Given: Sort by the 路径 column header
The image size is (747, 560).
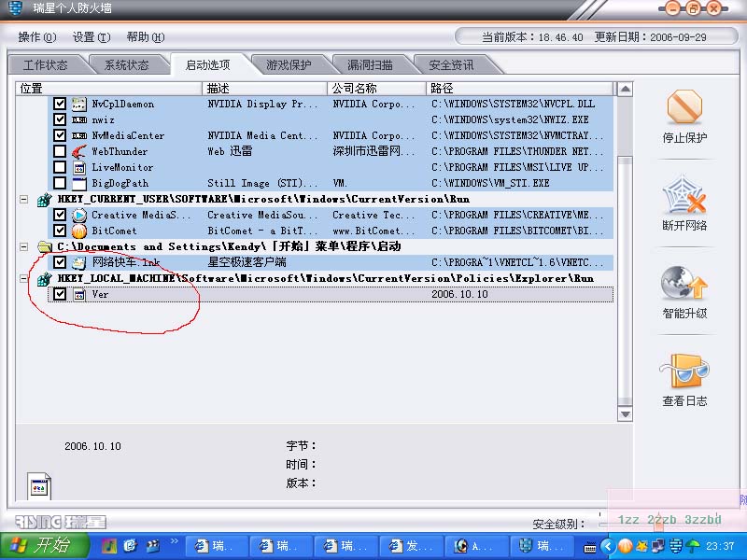Looking at the screenshot, I should click(519, 89).
